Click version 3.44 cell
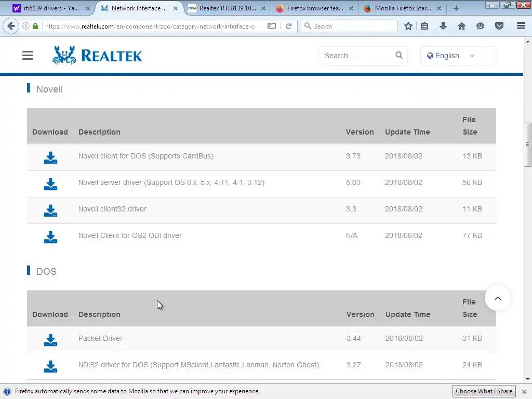 [x=353, y=338]
